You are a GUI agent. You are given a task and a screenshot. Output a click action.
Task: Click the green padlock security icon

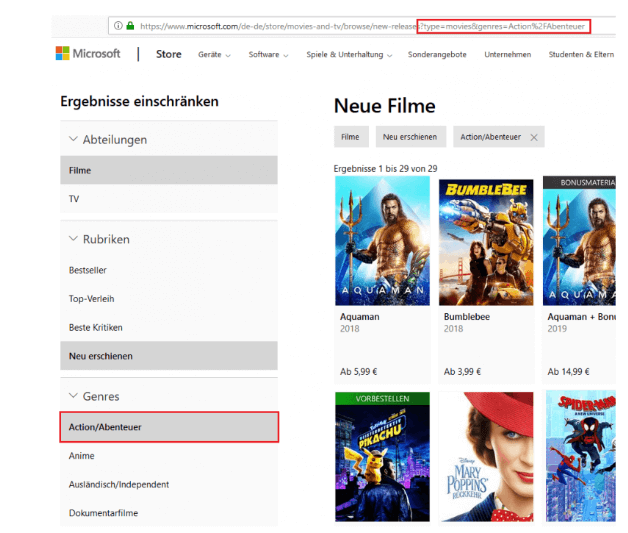pos(130,26)
